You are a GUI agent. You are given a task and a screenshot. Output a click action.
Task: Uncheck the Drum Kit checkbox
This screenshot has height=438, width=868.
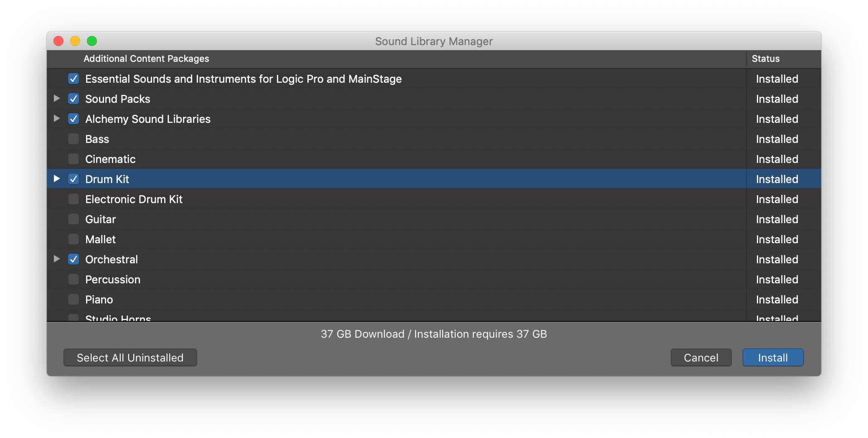coord(74,179)
